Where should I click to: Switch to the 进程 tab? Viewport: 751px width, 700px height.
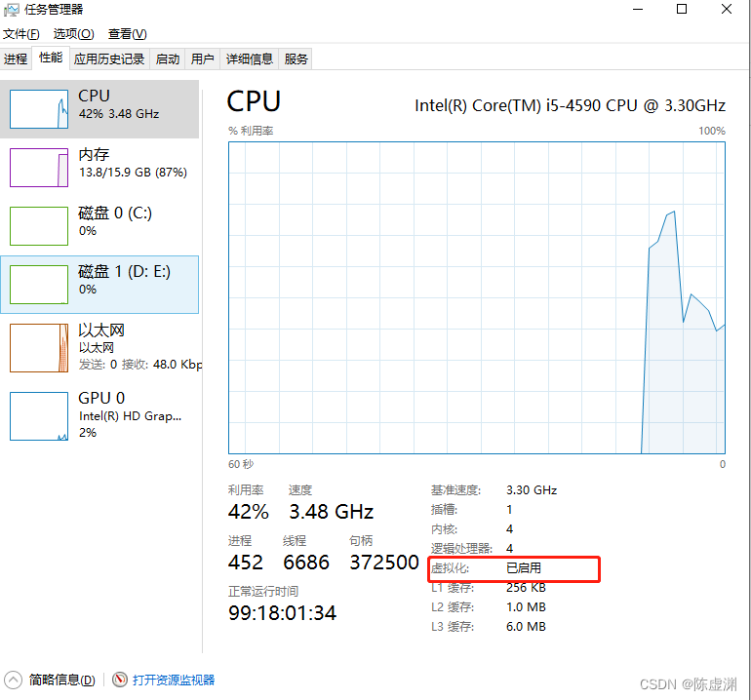click(x=16, y=58)
